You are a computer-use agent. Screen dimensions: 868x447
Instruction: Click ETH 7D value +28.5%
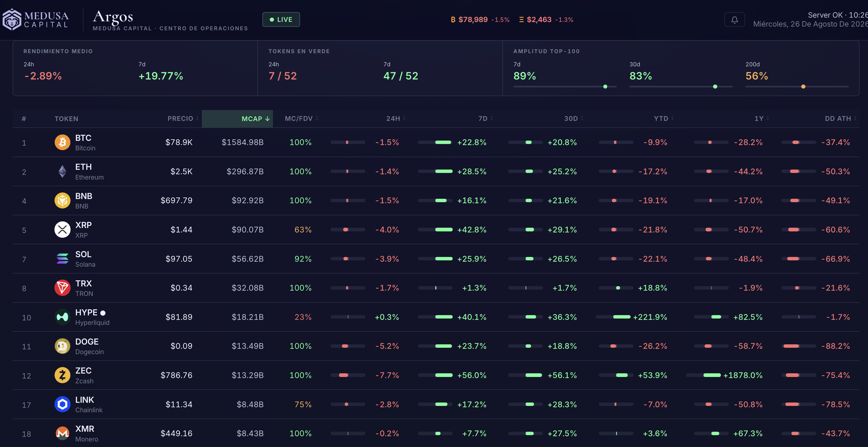472,172
